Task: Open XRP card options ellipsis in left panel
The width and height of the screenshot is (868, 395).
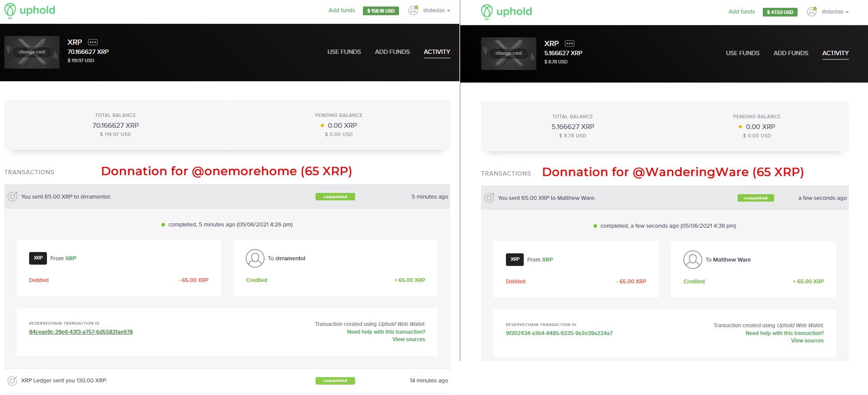Action: pos(93,42)
